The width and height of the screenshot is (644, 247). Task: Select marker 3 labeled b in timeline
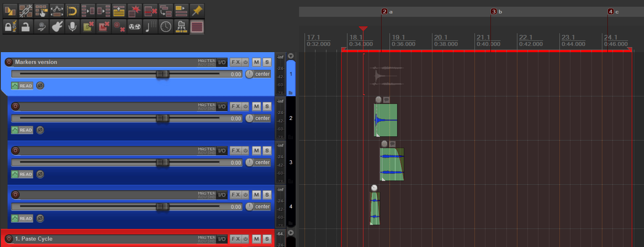(494, 12)
